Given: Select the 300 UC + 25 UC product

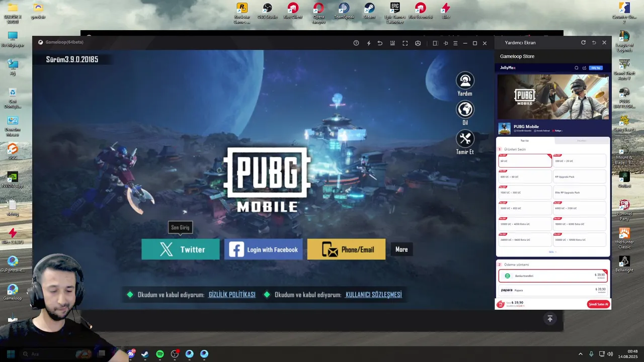Looking at the screenshot, I should (580, 161).
